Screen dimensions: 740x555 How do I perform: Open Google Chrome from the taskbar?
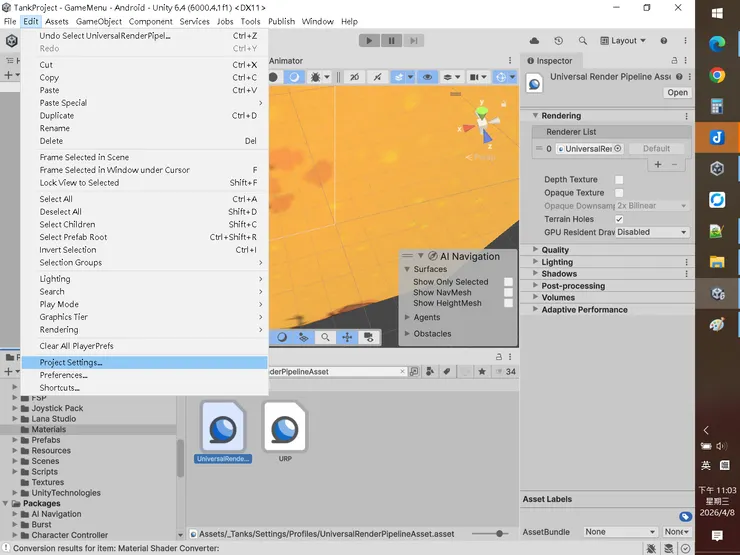[717, 75]
